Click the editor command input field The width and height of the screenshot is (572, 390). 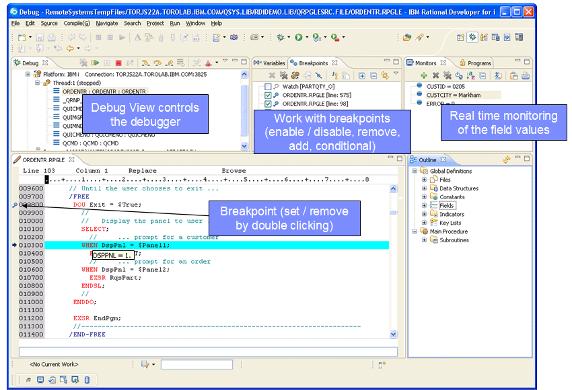208,352
